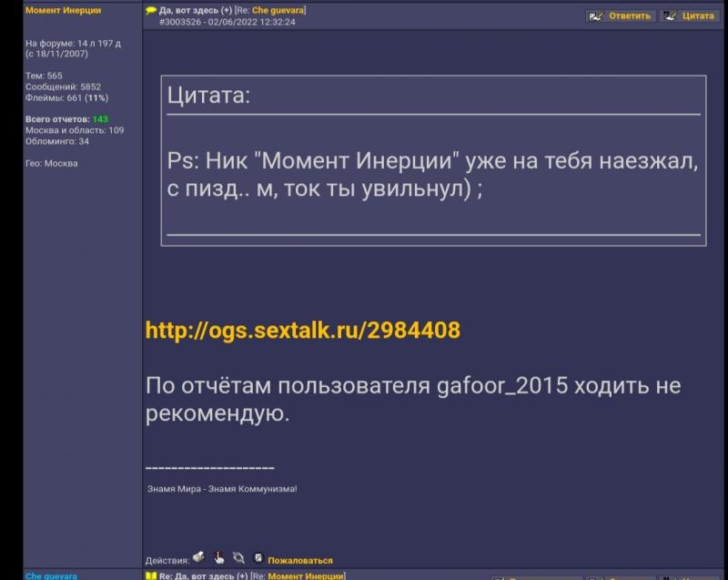Click the first action icon after Действия

click(x=199, y=558)
